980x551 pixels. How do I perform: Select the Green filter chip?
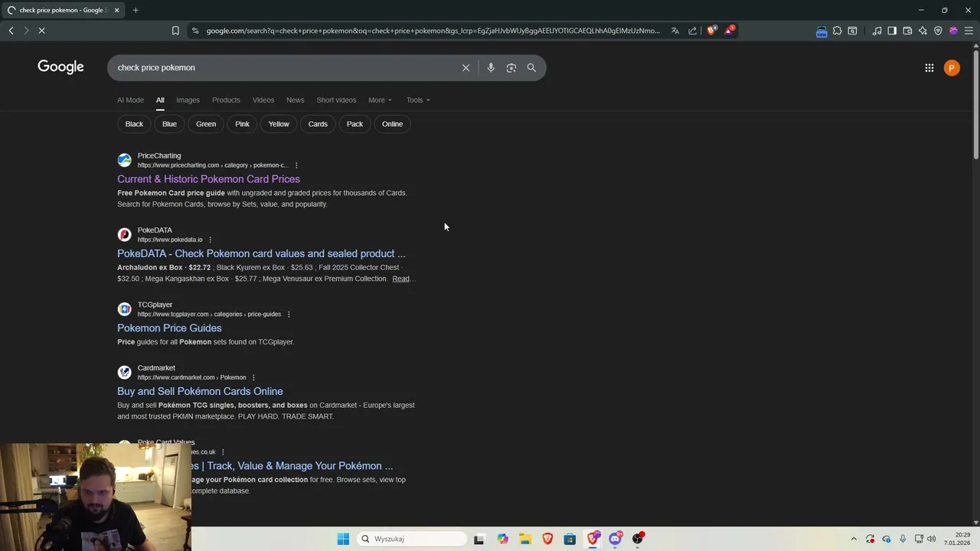click(206, 124)
